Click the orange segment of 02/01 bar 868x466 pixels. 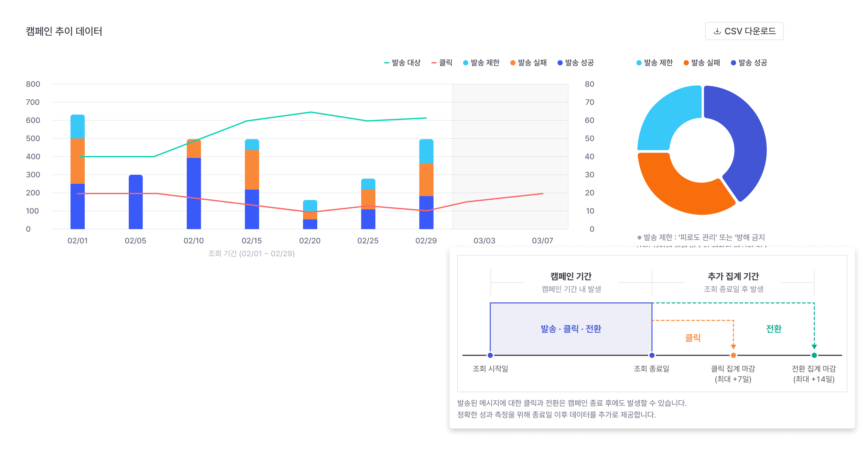pos(78,161)
